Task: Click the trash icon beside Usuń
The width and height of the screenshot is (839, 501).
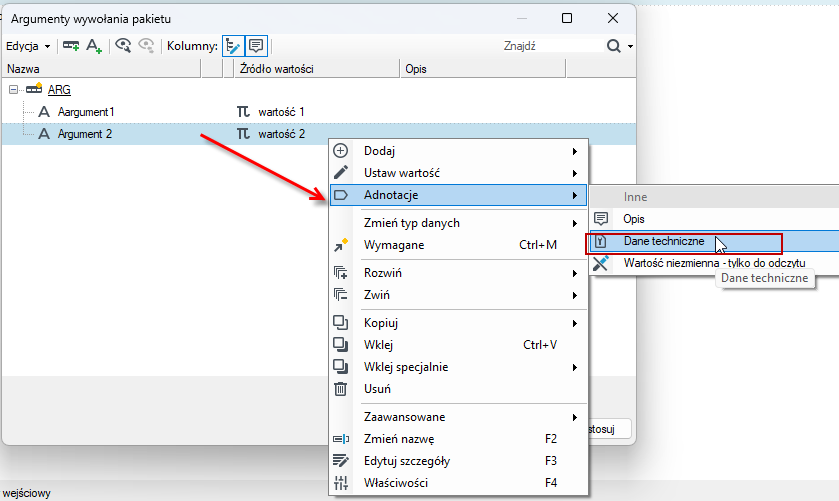Action: click(341, 389)
